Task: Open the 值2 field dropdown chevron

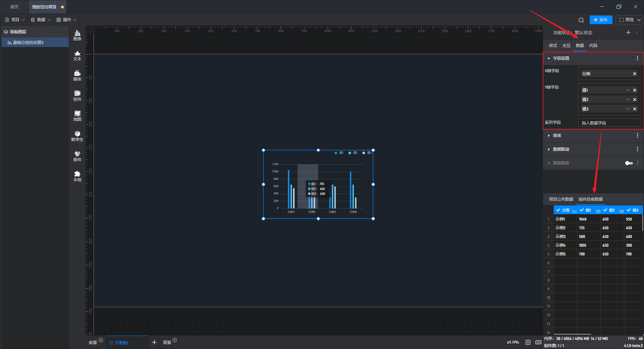Action: (628, 100)
